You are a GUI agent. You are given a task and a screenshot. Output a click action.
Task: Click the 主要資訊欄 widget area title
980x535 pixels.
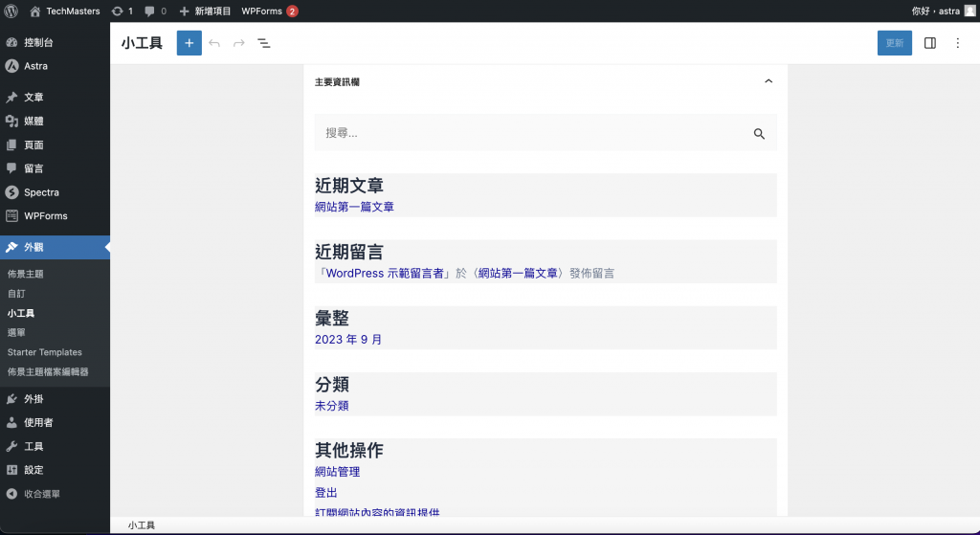pyautogui.click(x=337, y=82)
